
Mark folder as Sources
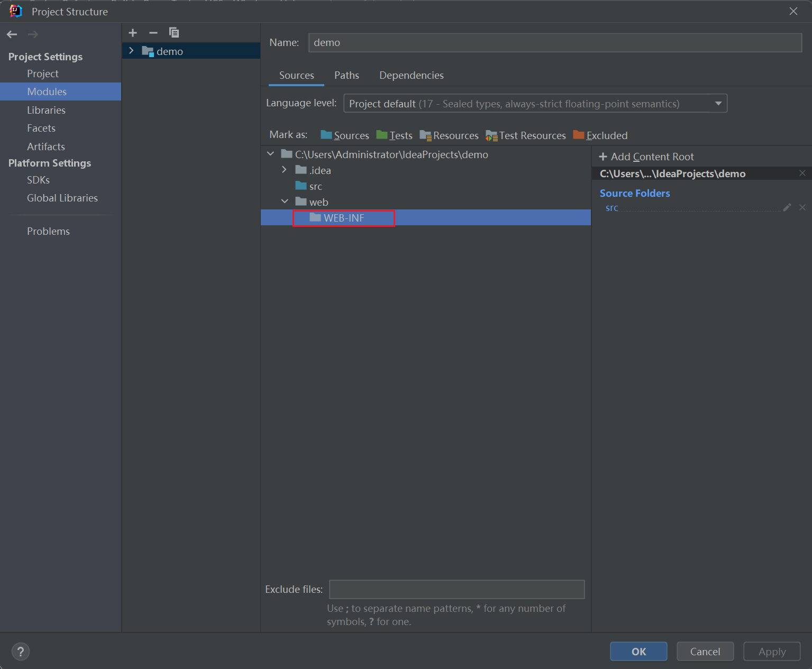(x=345, y=135)
